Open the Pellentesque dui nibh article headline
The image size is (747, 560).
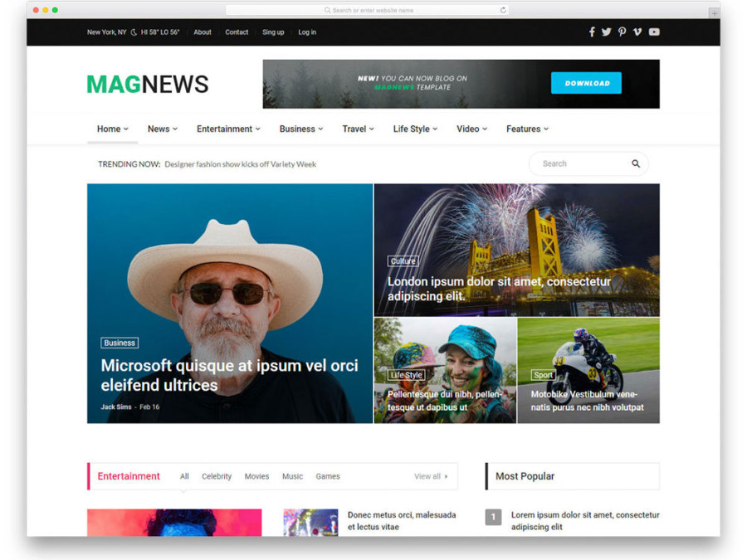click(x=444, y=401)
